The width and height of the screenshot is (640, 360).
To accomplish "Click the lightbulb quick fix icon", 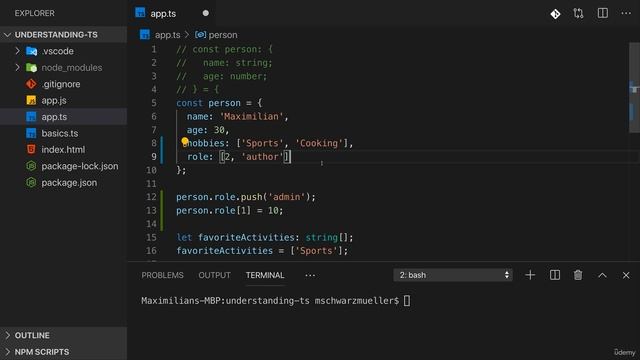I will [x=185, y=141].
